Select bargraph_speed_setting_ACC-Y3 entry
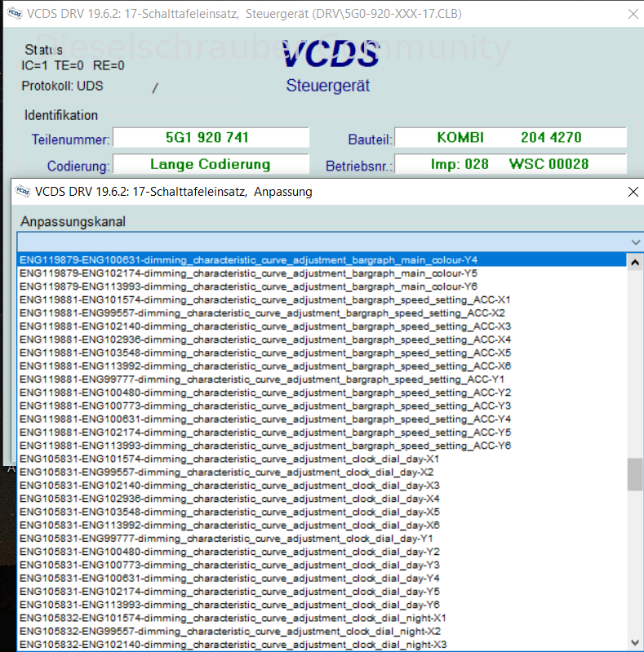 tap(322, 406)
